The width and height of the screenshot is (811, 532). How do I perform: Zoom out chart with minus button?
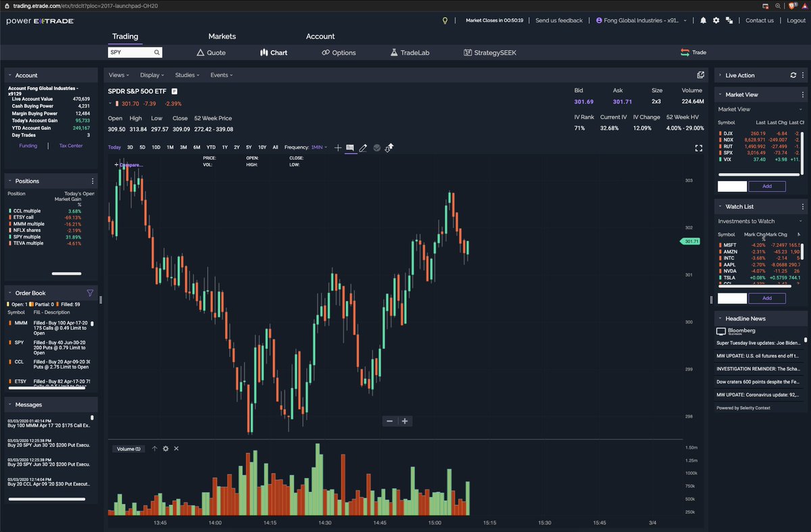pos(389,421)
